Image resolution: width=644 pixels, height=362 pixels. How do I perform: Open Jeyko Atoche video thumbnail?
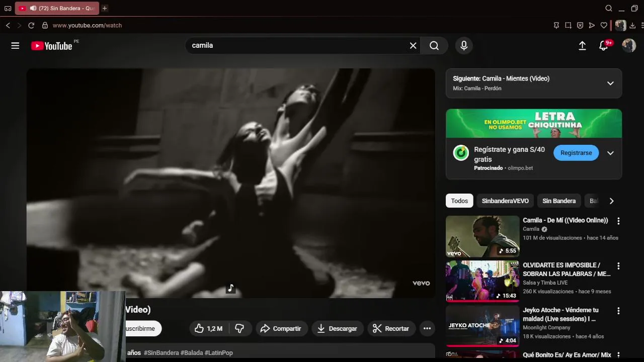pos(482,326)
